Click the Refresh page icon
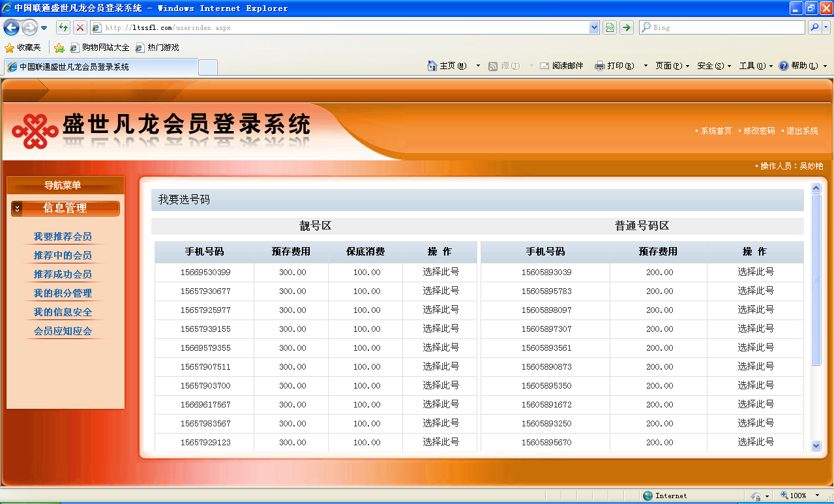 (63, 27)
